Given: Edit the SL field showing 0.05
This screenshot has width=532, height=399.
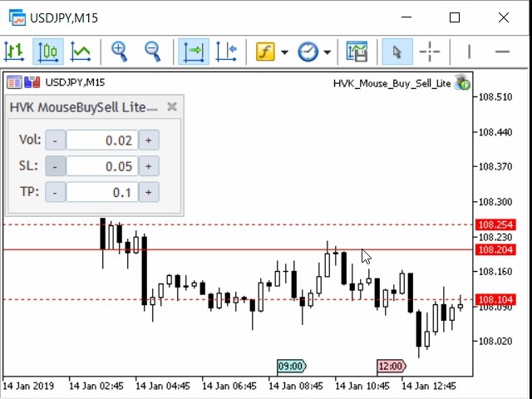Looking at the screenshot, I should (102, 166).
